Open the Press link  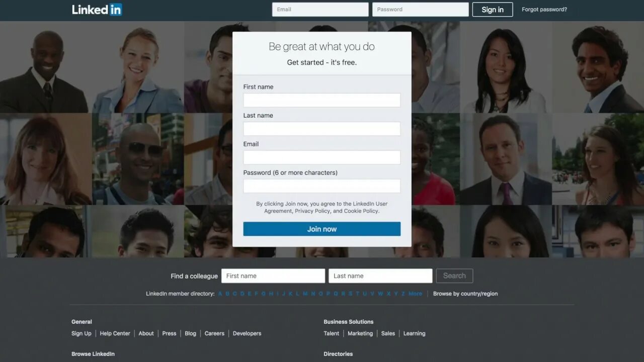click(169, 333)
